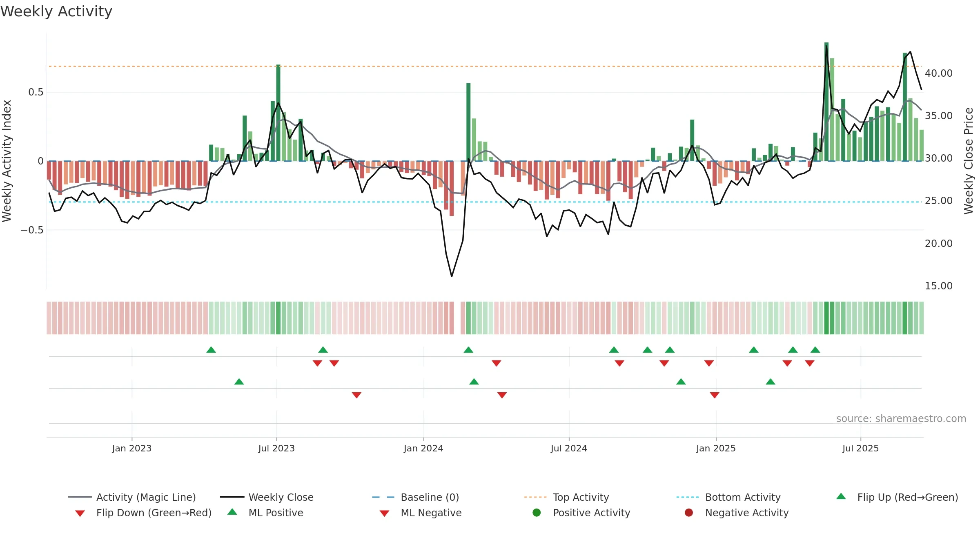Image resolution: width=980 pixels, height=551 pixels.
Task: Click the −0.5 activity index tick label
Action: click(32, 230)
